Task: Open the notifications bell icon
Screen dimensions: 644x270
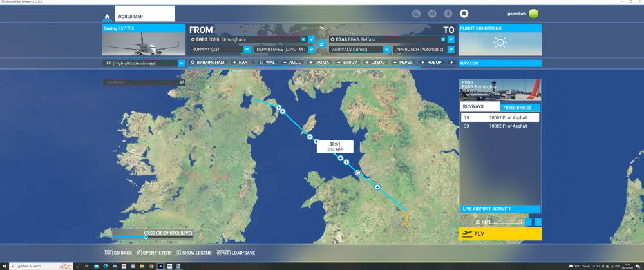Action: point(464,14)
